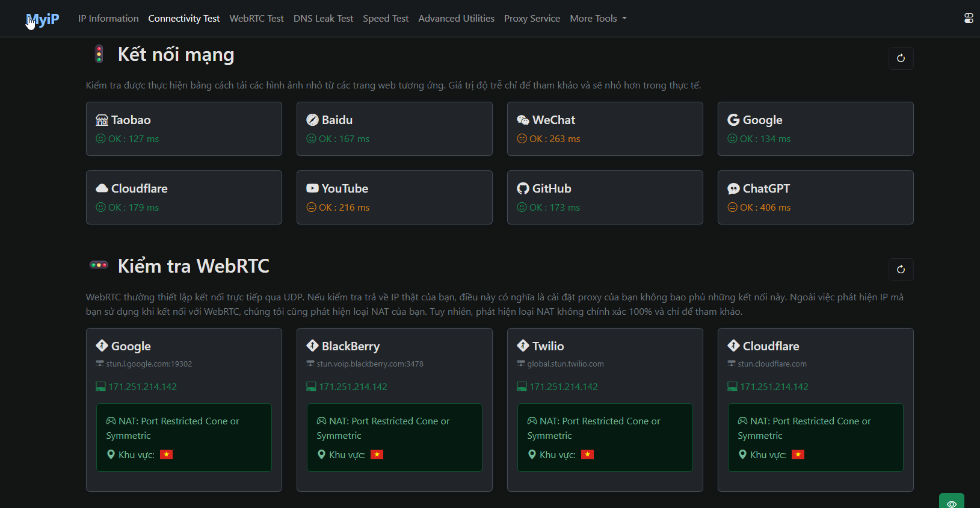Select the Connectivity Test nav item
The width and height of the screenshot is (980, 508).
point(184,19)
